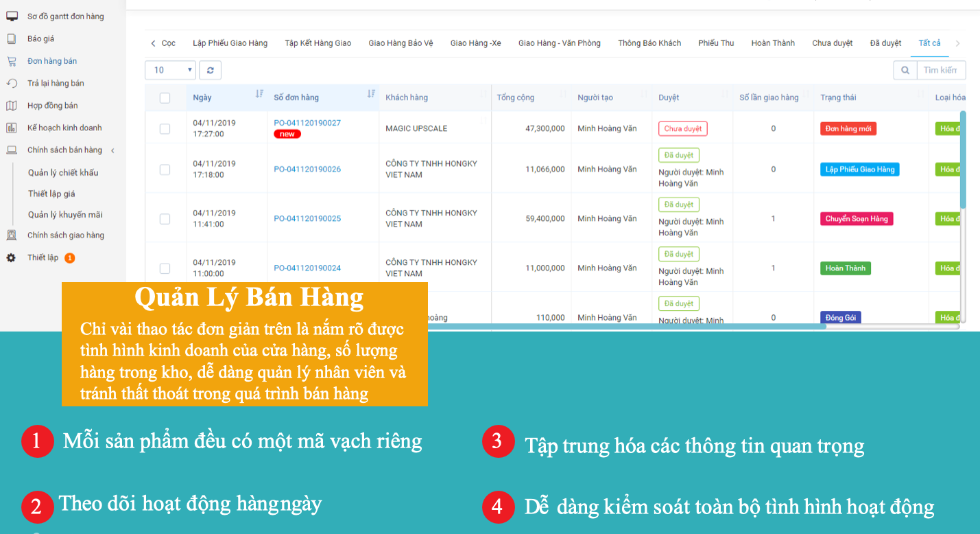
Task: Click the Thiết lập gear icon
Action: (11, 258)
